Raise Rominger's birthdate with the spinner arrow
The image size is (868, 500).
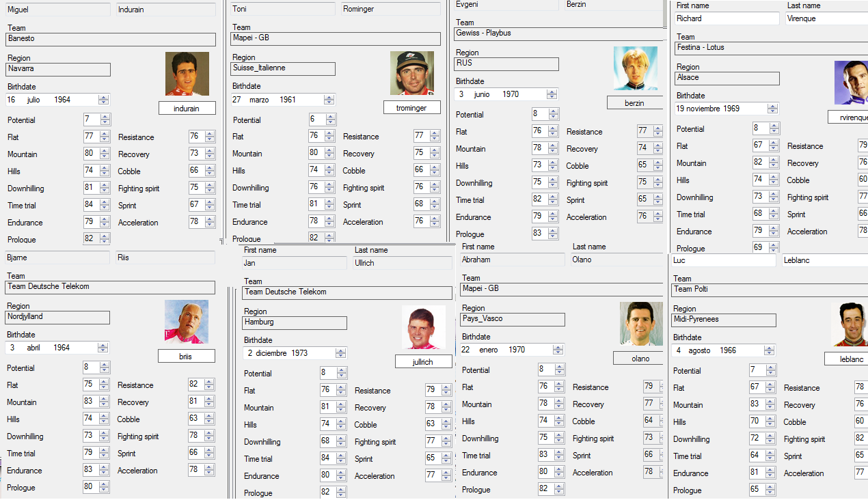tap(329, 97)
